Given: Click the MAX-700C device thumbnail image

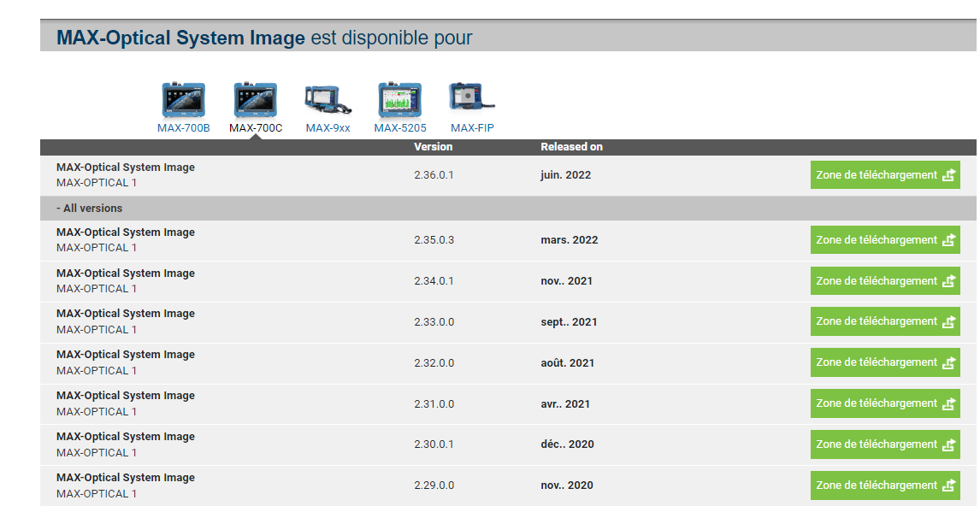Looking at the screenshot, I should point(256,100).
